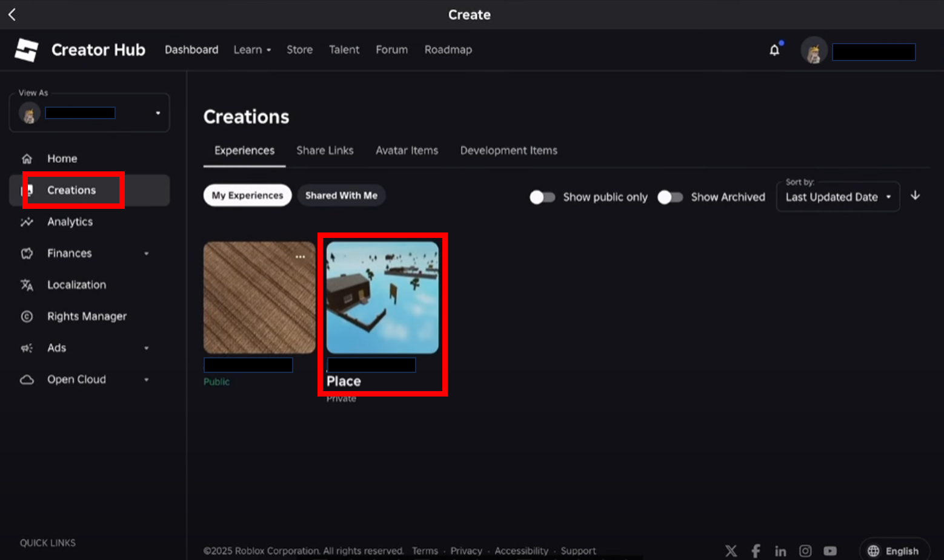Screen dimensions: 944x560
Task: Open Forum in the top navigation
Action: coord(391,50)
